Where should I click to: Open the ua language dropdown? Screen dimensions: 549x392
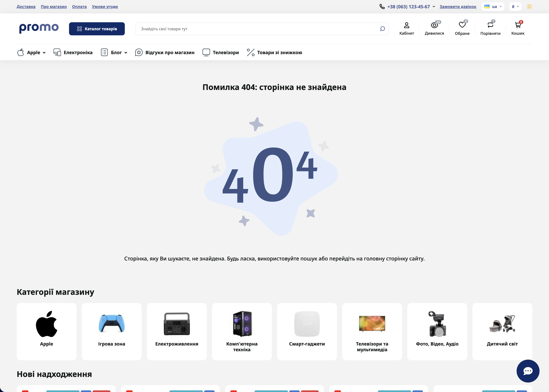point(493,7)
